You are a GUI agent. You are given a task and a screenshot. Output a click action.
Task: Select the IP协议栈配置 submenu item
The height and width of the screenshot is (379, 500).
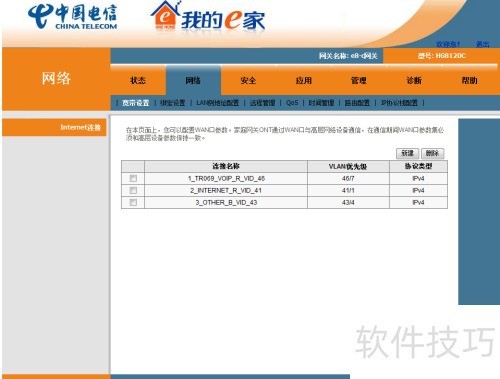pyautogui.click(x=399, y=103)
